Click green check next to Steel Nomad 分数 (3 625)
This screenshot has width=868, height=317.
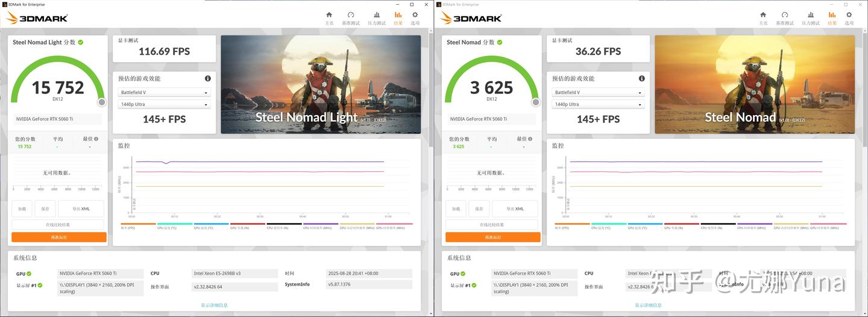pos(499,42)
